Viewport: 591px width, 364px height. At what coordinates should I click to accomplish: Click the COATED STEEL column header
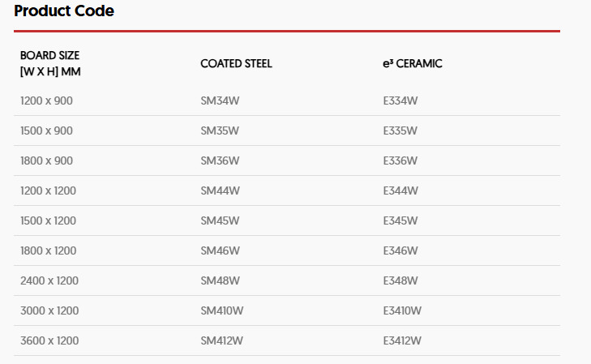[236, 63]
